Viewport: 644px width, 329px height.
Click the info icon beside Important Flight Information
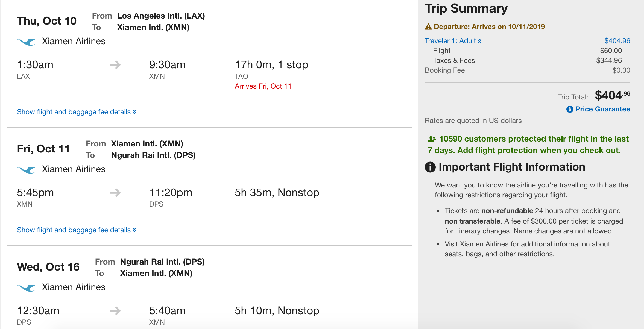[x=430, y=167]
